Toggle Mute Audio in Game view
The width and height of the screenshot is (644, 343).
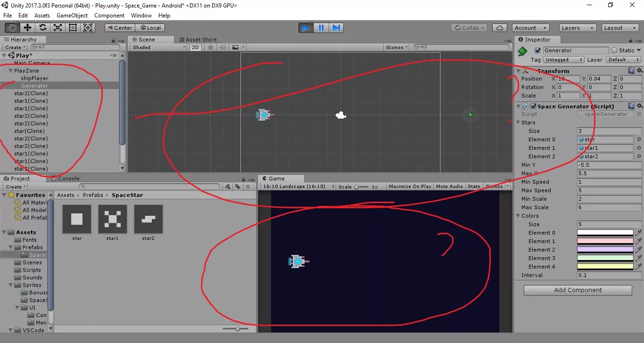449,187
